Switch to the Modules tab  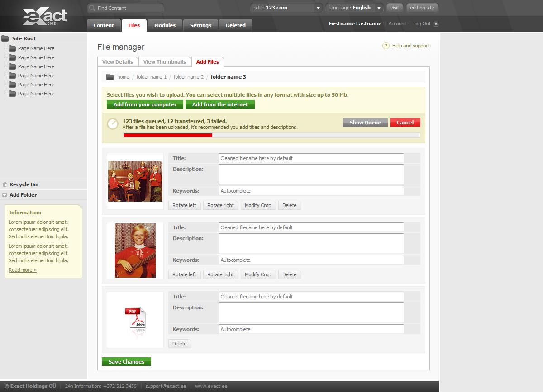165,25
